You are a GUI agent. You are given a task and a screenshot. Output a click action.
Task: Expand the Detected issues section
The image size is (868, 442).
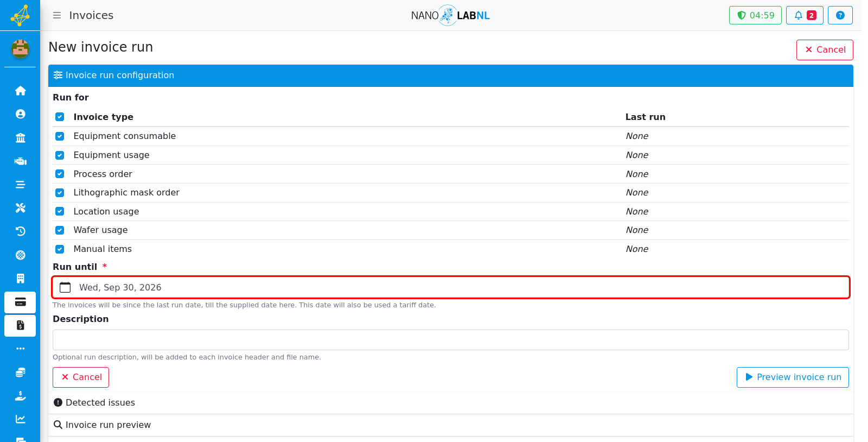coord(450,403)
